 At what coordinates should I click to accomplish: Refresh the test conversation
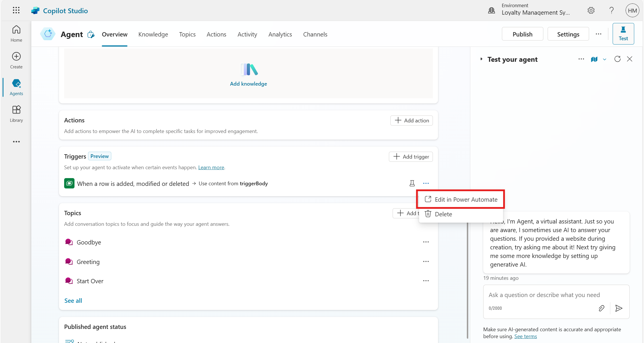pos(617,59)
